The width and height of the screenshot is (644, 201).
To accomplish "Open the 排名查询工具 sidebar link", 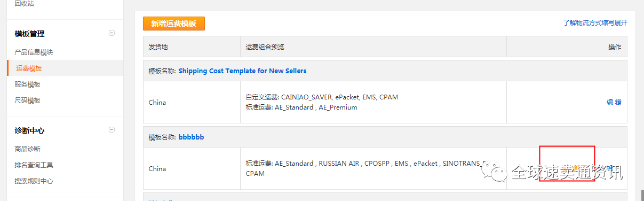I will [x=34, y=165].
